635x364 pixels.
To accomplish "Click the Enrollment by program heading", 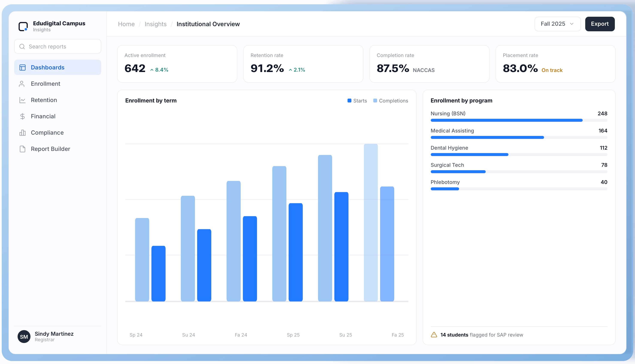I will 461,101.
